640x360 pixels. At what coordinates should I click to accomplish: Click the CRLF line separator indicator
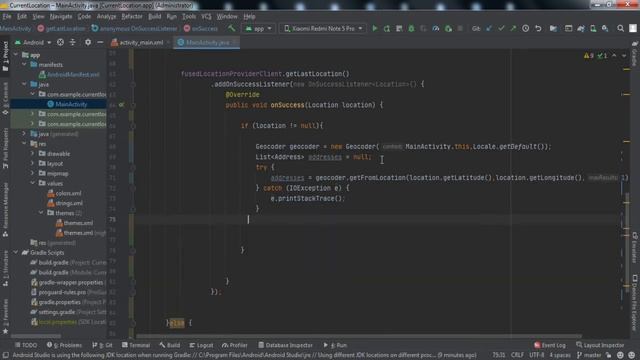pos(517,355)
